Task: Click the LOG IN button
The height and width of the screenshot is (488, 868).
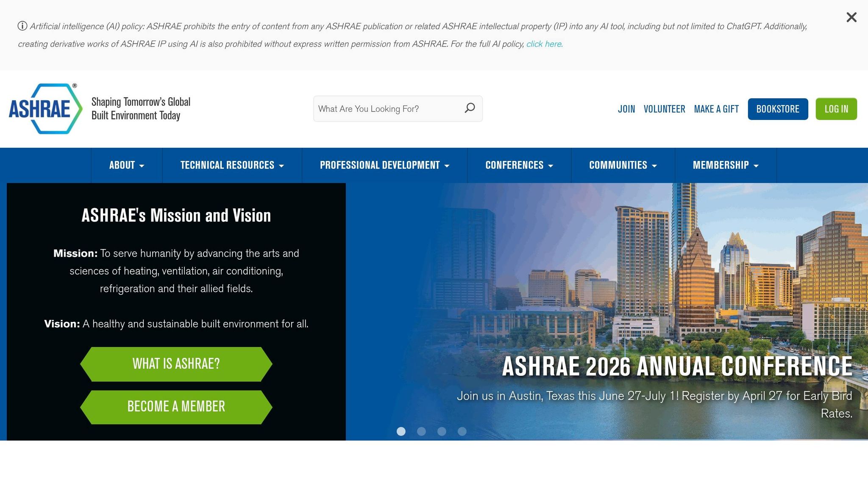Action: pyautogui.click(x=836, y=108)
